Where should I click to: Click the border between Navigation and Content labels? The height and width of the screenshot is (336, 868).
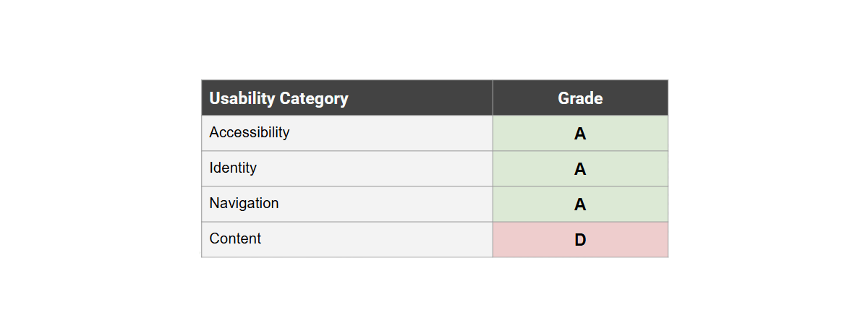tap(347, 222)
